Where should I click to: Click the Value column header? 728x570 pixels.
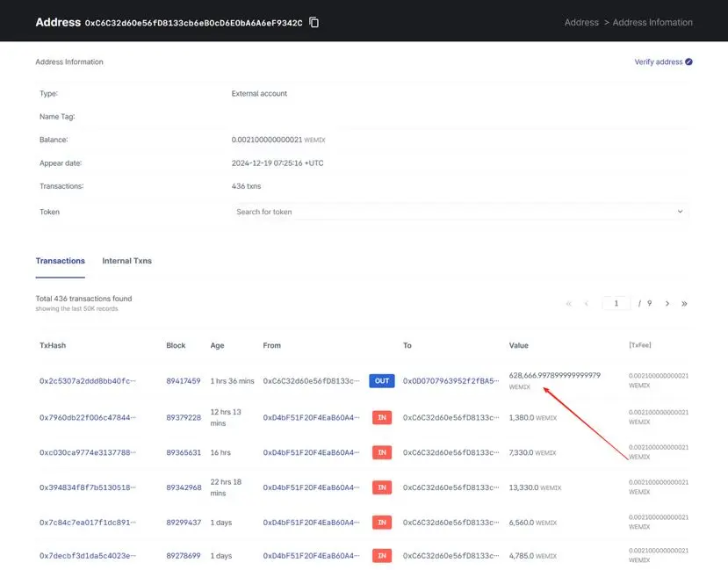(x=519, y=345)
